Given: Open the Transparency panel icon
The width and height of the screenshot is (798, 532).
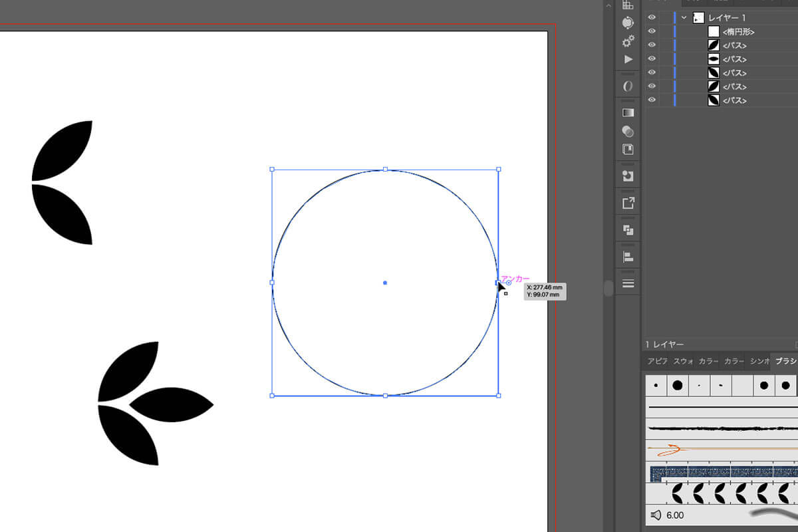Looking at the screenshot, I should 628,131.
